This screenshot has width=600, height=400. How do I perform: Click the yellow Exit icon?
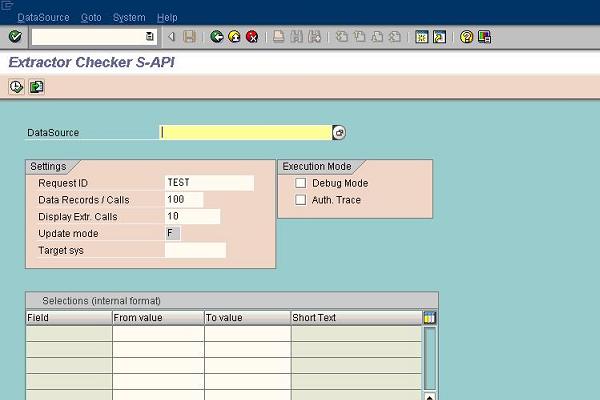tap(234, 37)
